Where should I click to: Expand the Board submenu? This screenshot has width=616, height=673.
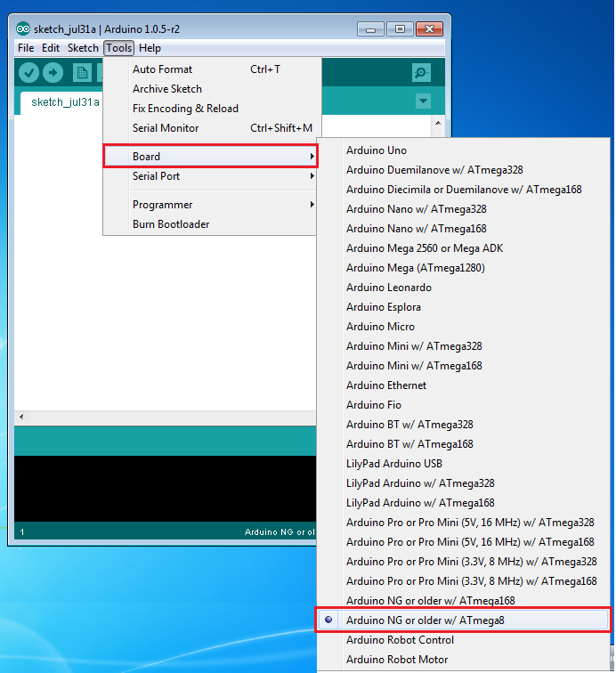[210, 157]
